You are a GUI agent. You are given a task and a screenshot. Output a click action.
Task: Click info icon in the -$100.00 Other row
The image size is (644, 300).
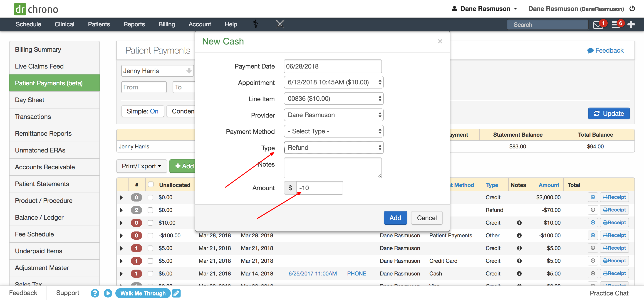(x=519, y=235)
